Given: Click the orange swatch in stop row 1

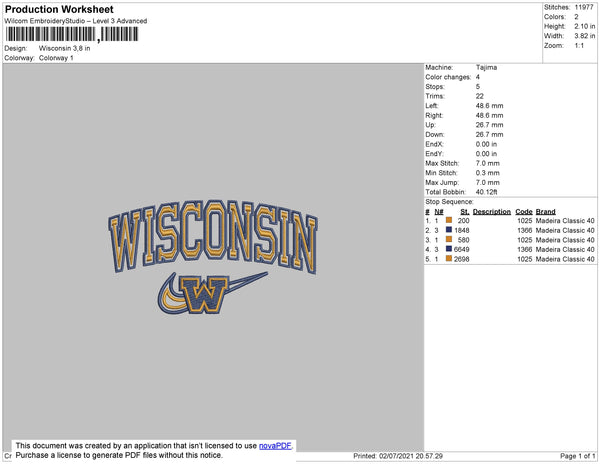Looking at the screenshot, I should pos(449,220).
